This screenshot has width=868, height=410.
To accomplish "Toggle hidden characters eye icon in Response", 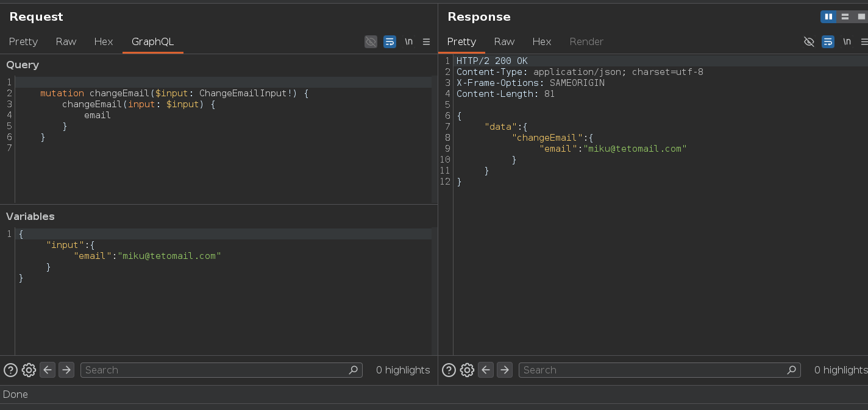I will [x=809, y=41].
